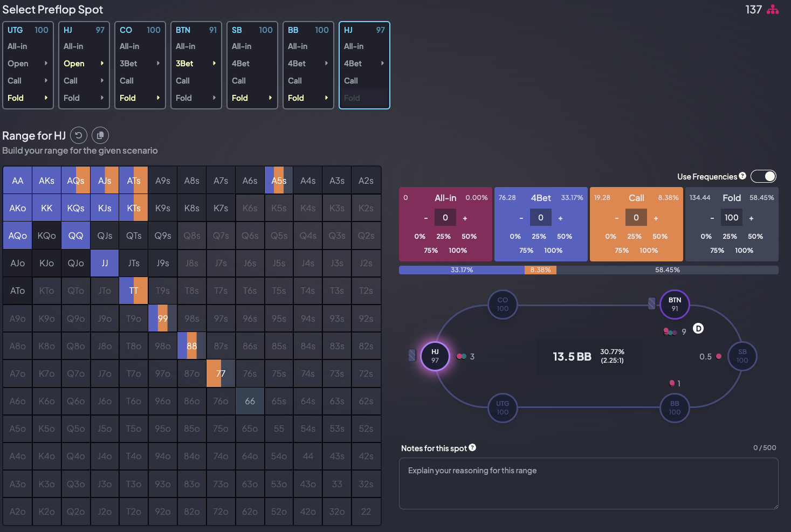The height and width of the screenshot is (532, 791).
Task: Expand the UTG Open submenu arrow
Action: [46, 63]
